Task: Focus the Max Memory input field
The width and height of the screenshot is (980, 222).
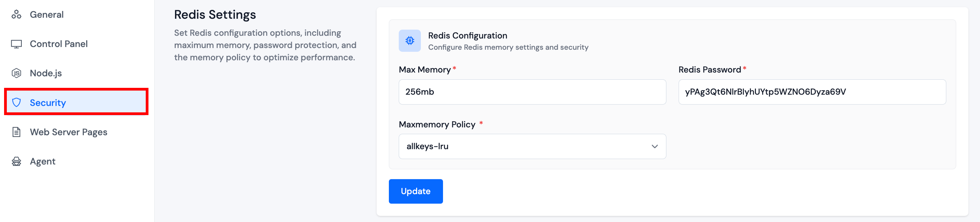Action: [532, 92]
